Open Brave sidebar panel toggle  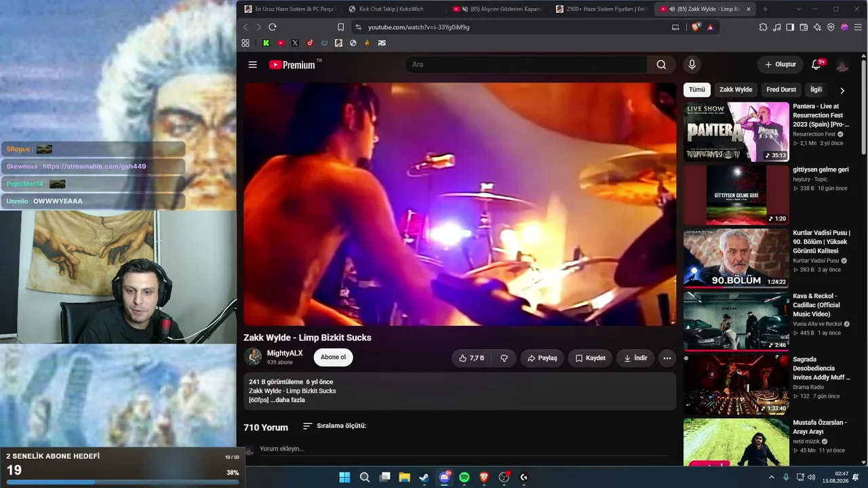(x=790, y=27)
